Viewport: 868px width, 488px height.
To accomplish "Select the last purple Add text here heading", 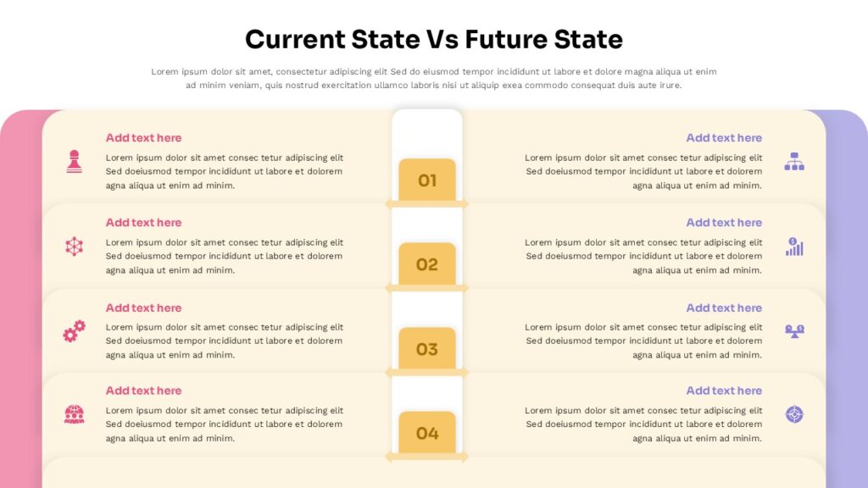I will [724, 391].
